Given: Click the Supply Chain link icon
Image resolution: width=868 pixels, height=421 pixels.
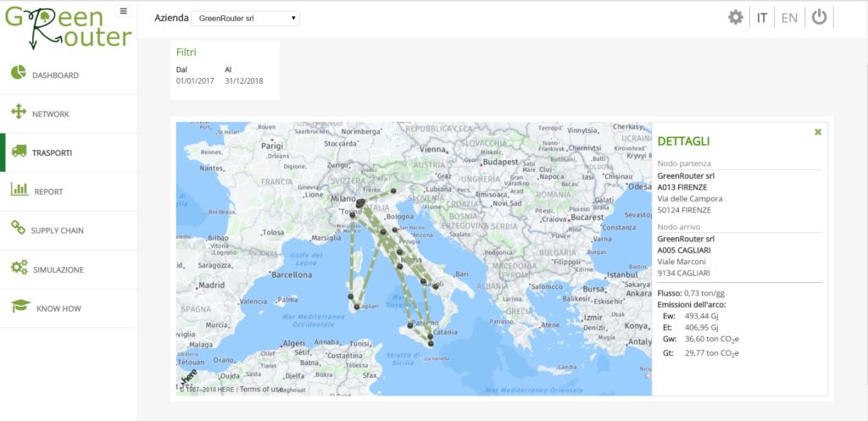Looking at the screenshot, I should point(19,227).
